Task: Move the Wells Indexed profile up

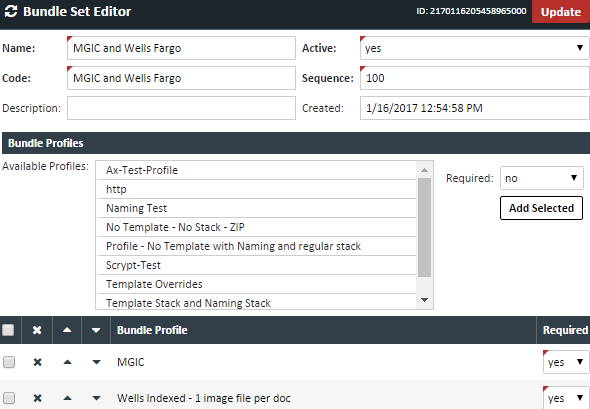Action: click(x=67, y=398)
